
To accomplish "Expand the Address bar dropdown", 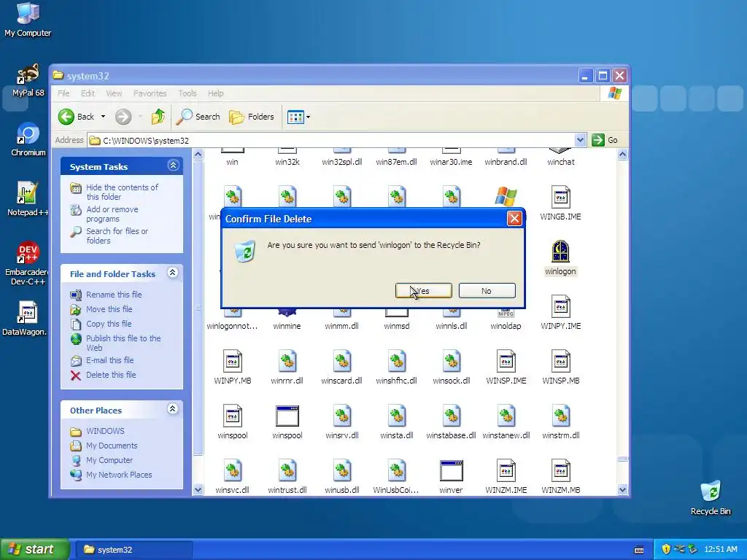I will click(x=580, y=140).
